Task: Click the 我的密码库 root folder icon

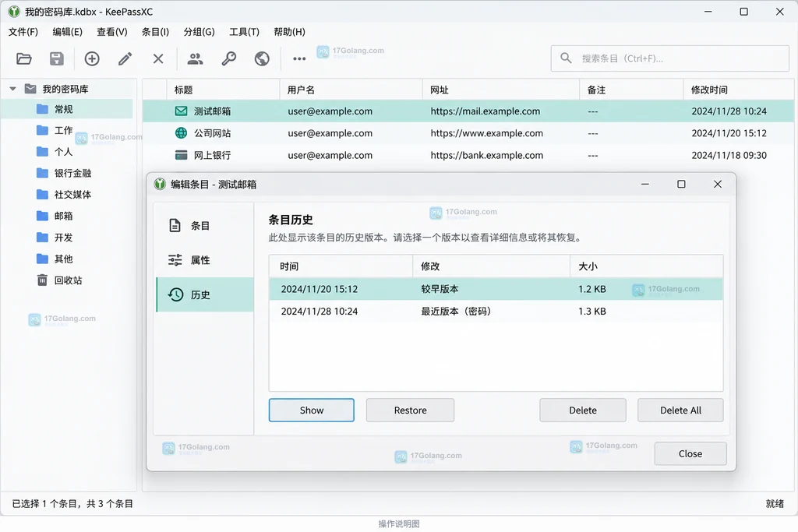Action: pyautogui.click(x=30, y=89)
